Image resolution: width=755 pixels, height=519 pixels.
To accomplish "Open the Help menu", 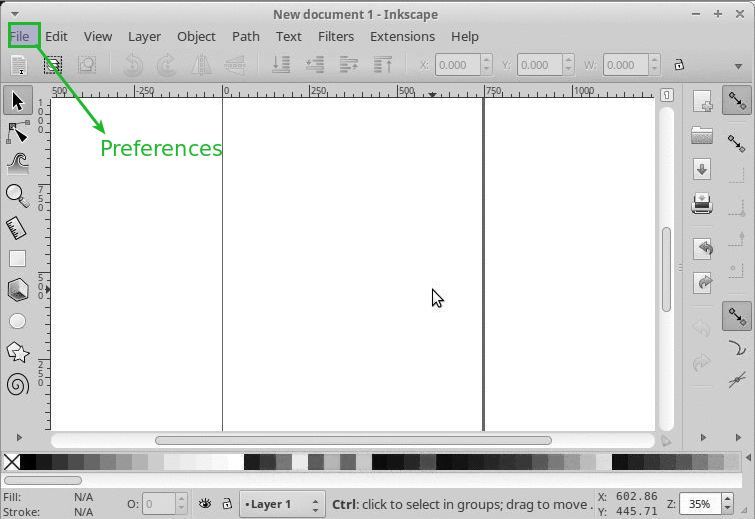I will (465, 36).
